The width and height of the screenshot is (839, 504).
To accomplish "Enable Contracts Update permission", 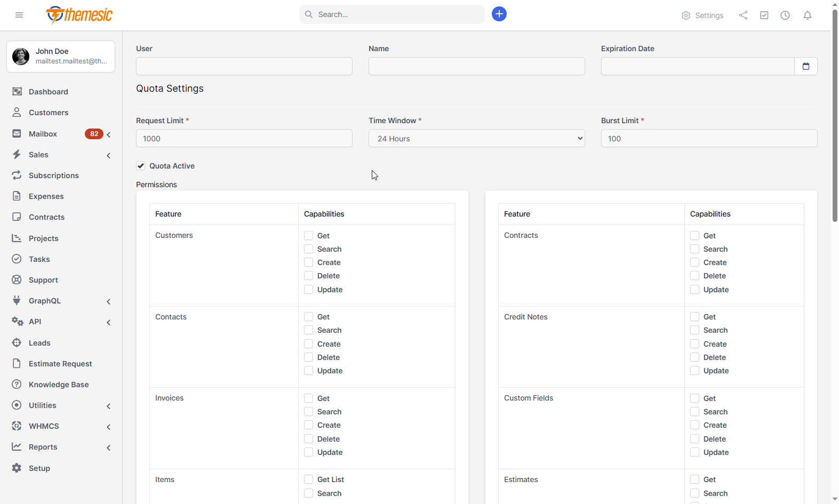I will click(694, 290).
